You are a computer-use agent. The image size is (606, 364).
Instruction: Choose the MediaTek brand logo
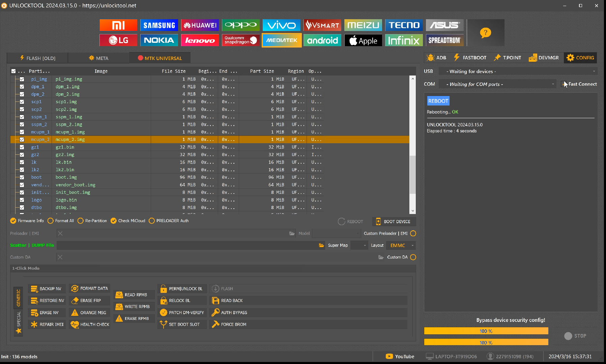(x=282, y=40)
